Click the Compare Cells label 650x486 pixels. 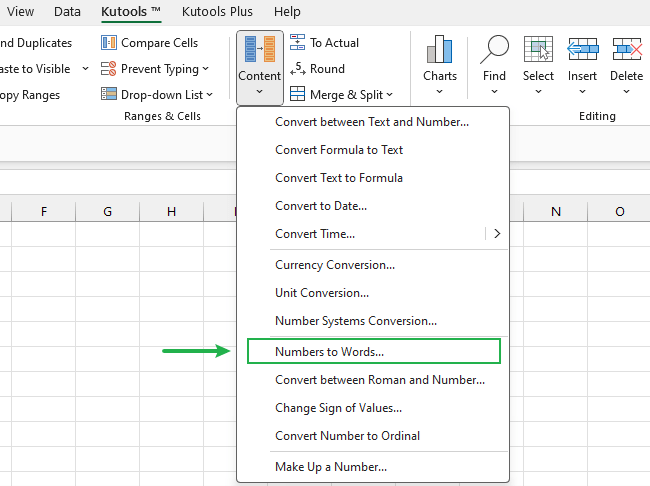[160, 43]
